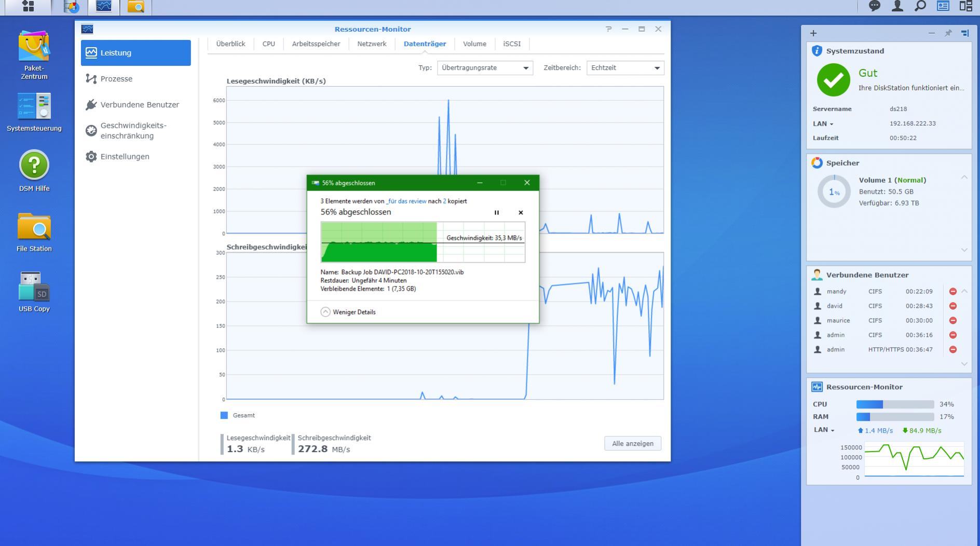Pause the file copy operation
Viewport: 980px width, 546px height.
click(497, 212)
